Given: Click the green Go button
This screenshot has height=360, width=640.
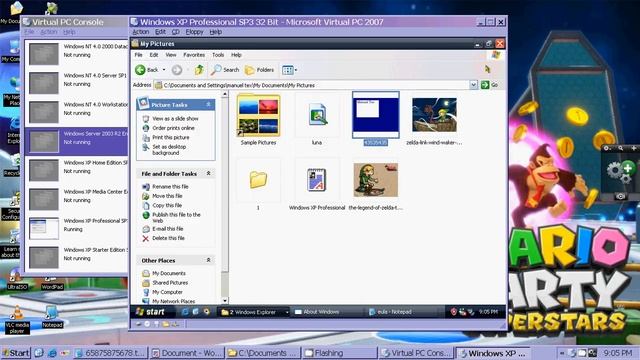Looking at the screenshot, I should pos(489,85).
